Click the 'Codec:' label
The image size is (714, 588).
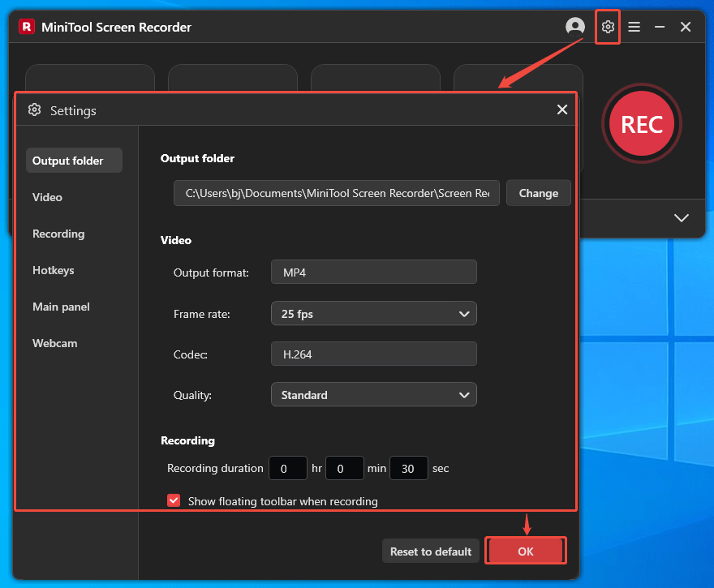191,354
